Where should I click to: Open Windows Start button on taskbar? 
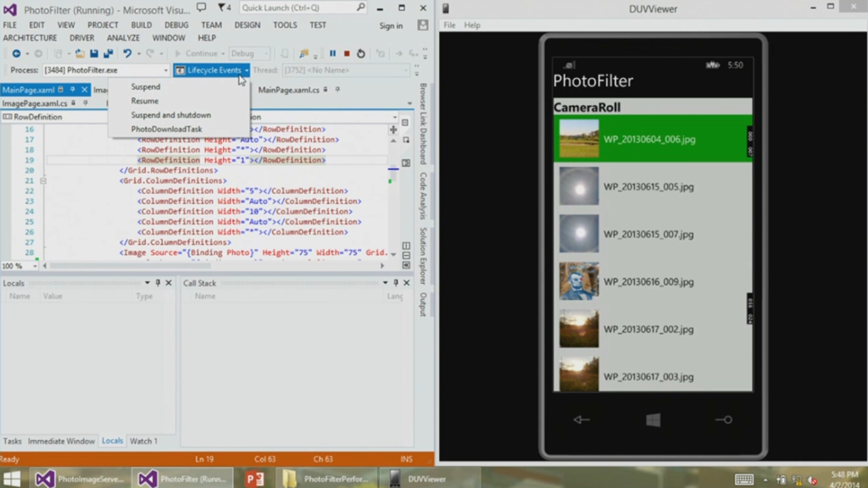[x=12, y=478]
